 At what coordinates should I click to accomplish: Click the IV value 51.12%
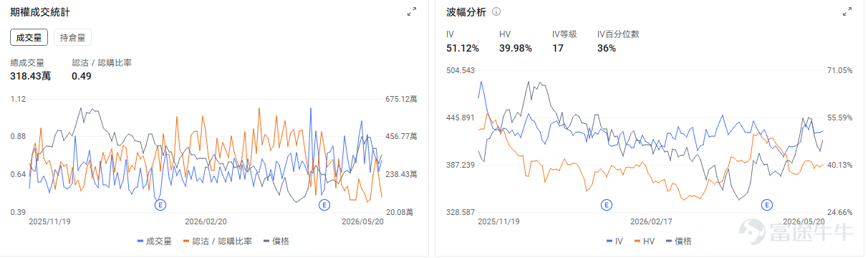(462, 48)
